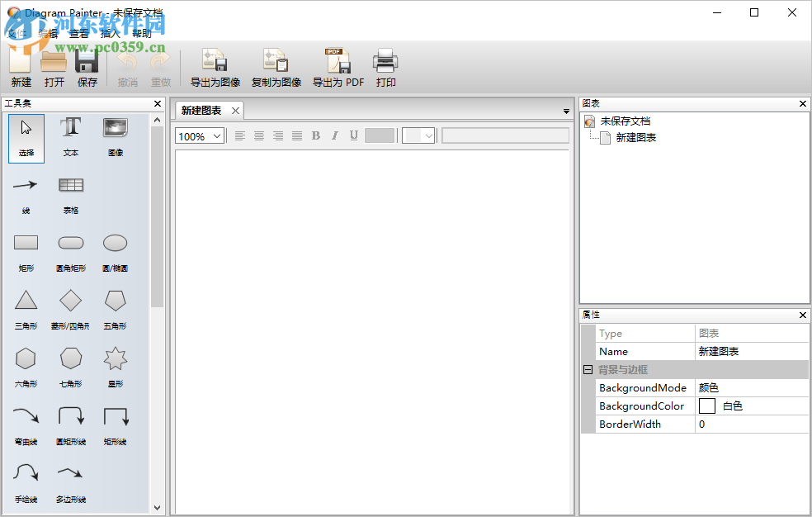The width and height of the screenshot is (812, 517).
Task: Click the 打印 print button
Action: [385, 66]
